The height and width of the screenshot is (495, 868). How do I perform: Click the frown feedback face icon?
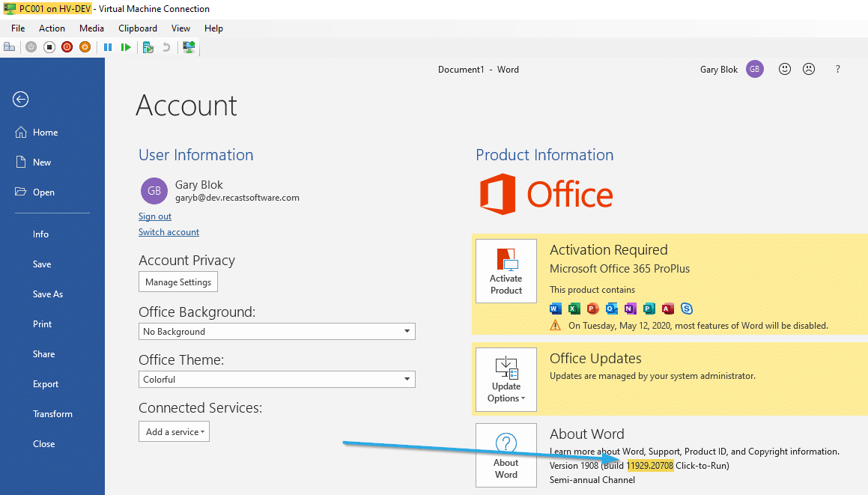tap(809, 69)
